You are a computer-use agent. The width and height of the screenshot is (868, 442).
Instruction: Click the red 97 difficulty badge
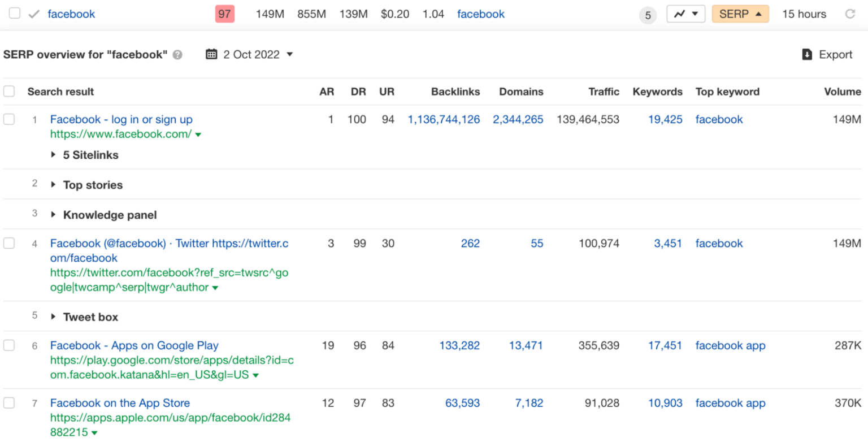(x=224, y=14)
